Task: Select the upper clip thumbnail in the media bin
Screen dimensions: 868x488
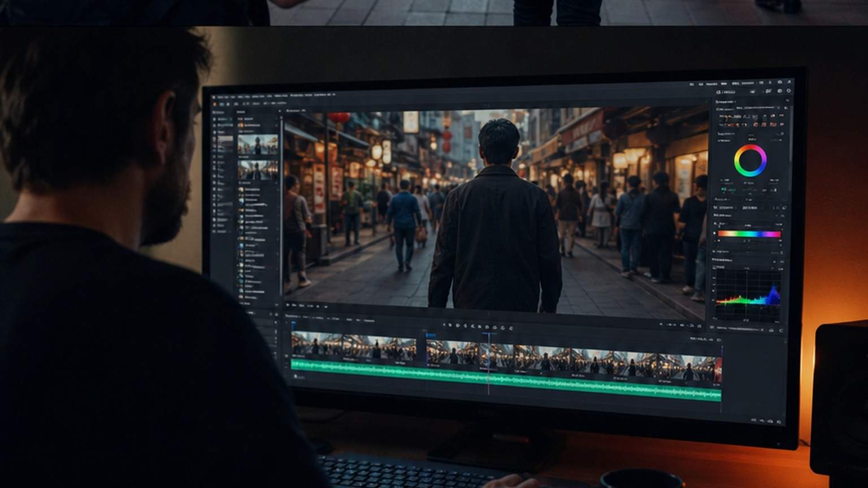Action: (258, 145)
